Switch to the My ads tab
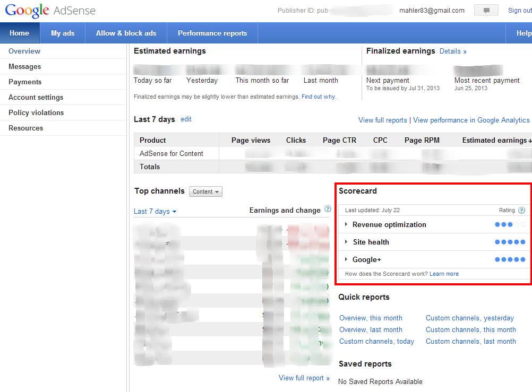532x392 pixels. coord(63,33)
